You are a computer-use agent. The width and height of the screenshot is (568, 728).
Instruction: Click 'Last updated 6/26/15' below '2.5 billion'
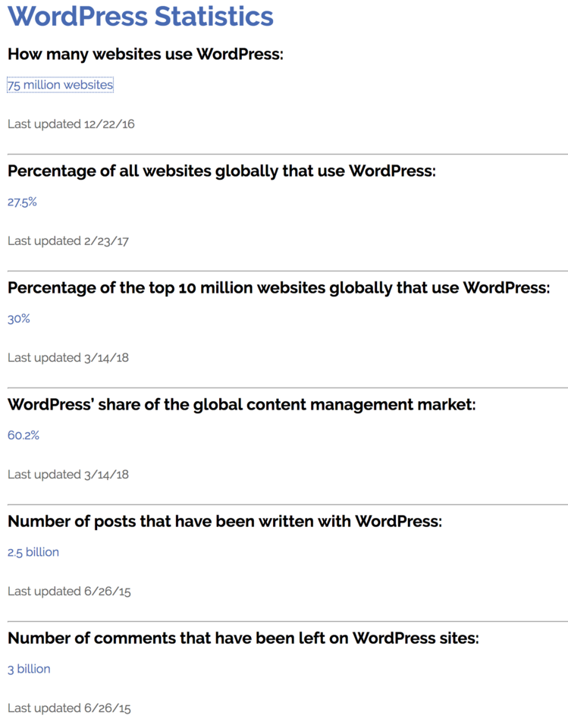tap(69, 591)
